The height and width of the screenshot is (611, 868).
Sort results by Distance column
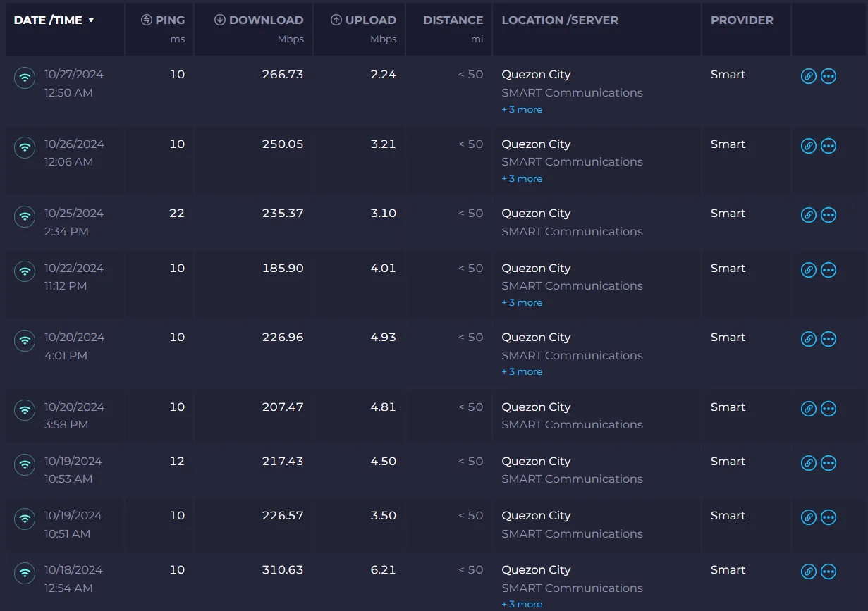[453, 20]
